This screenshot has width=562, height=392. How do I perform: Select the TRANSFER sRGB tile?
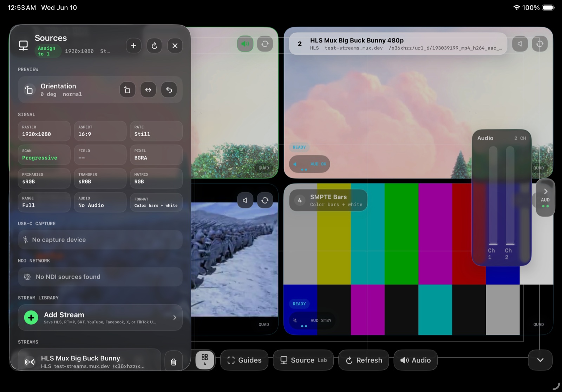(100, 178)
